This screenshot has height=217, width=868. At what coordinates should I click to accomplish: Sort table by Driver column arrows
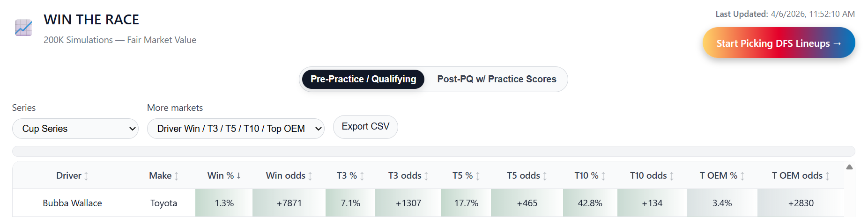tap(86, 176)
